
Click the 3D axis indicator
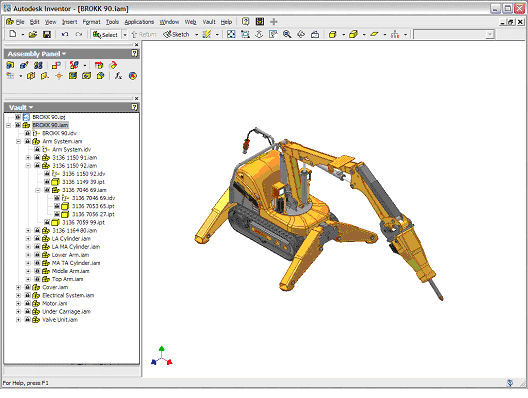point(162,356)
